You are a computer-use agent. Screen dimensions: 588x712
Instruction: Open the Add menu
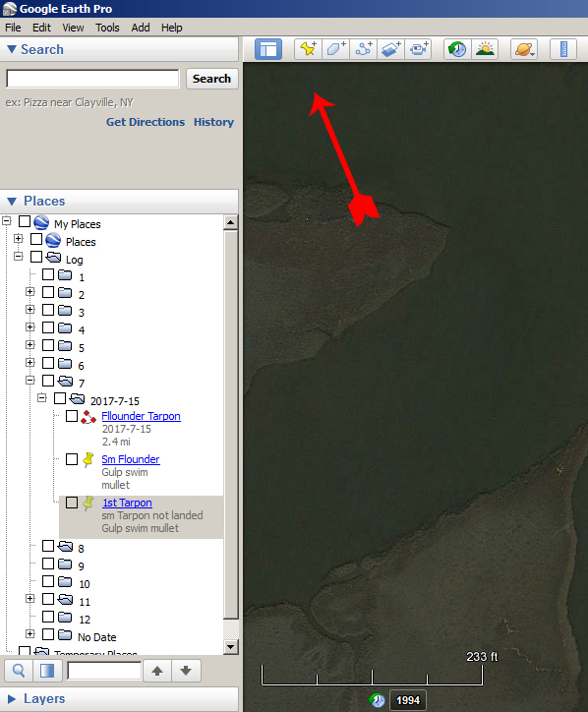pyautogui.click(x=141, y=28)
